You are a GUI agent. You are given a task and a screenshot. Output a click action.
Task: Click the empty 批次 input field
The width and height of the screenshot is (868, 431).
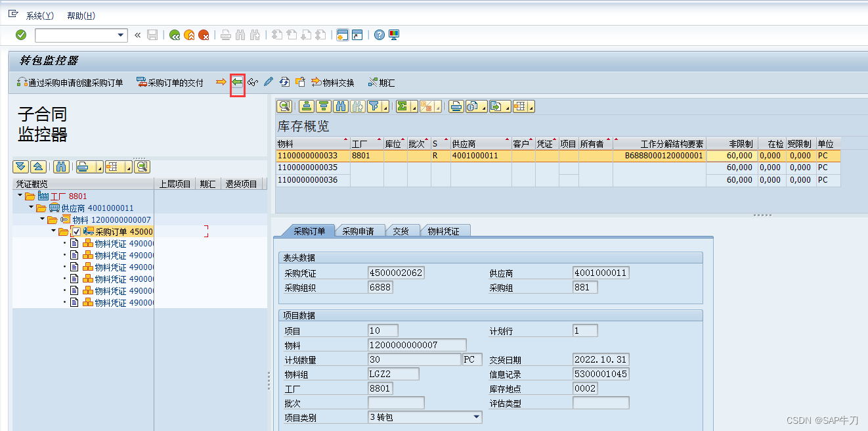(396, 403)
